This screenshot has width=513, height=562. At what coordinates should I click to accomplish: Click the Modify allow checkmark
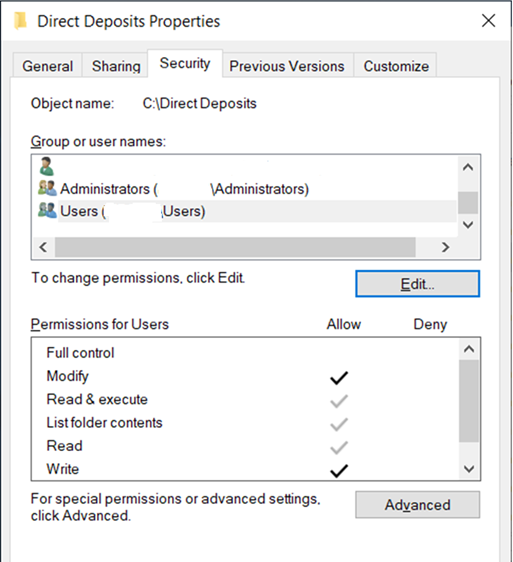coord(339,377)
